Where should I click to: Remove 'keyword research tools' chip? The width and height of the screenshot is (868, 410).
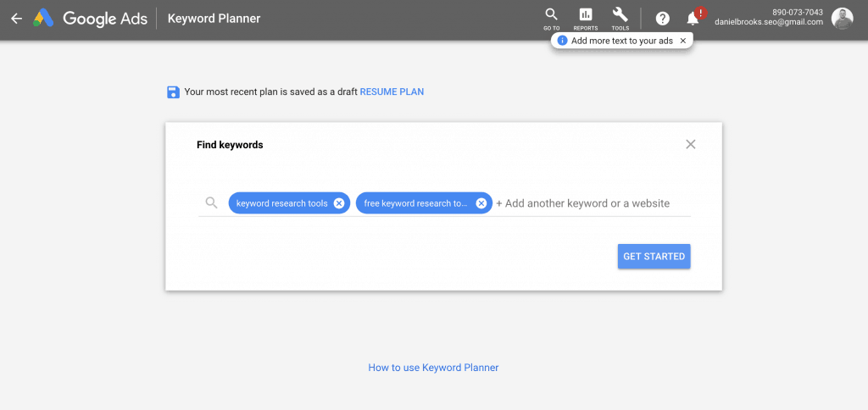(x=339, y=203)
